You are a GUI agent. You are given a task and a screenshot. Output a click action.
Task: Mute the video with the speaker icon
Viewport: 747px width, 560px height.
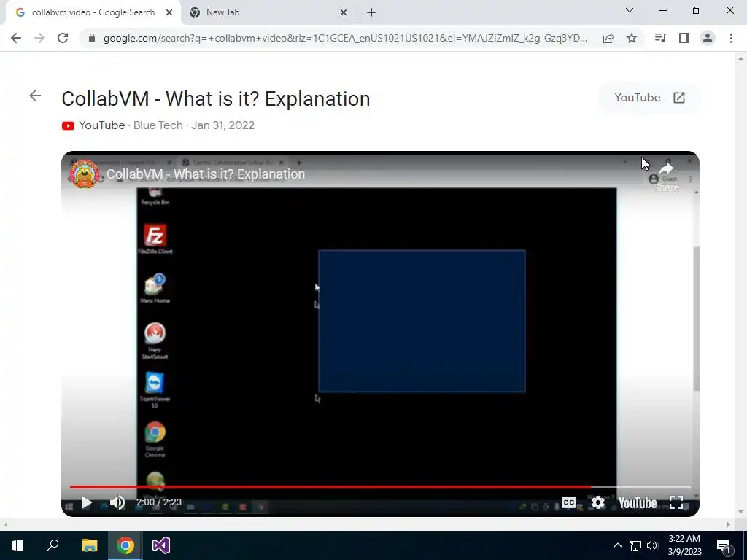click(117, 502)
